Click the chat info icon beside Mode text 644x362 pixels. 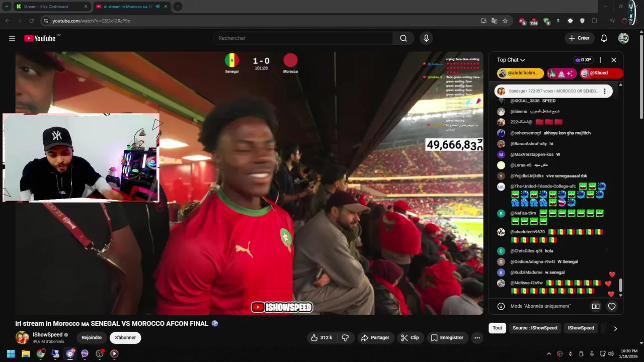pyautogui.click(x=501, y=306)
